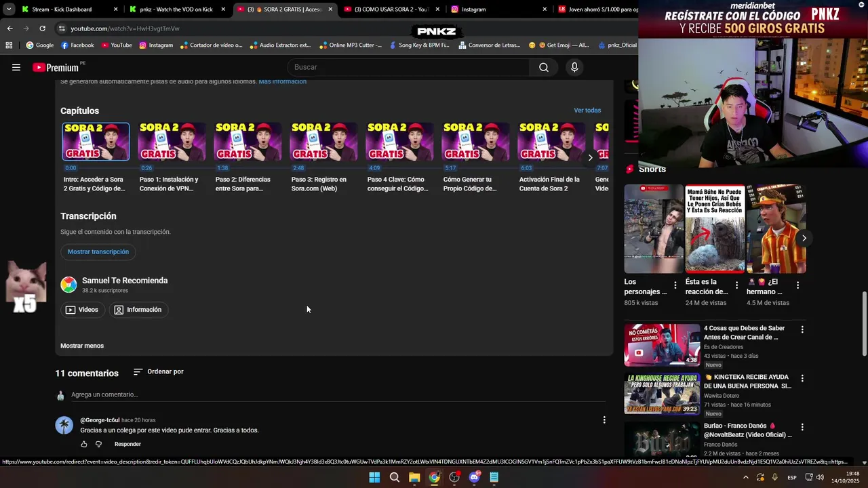The height and width of the screenshot is (488, 868).
Task: Jump to Cómo Generar tu Propio Código chapter
Action: coord(475,142)
